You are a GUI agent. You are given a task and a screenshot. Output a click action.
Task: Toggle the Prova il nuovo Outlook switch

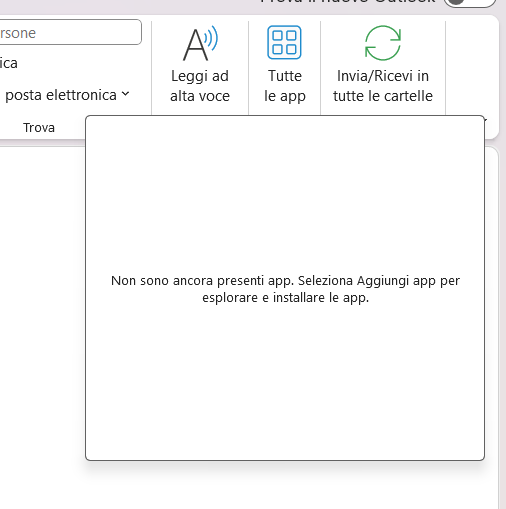pos(470,2)
